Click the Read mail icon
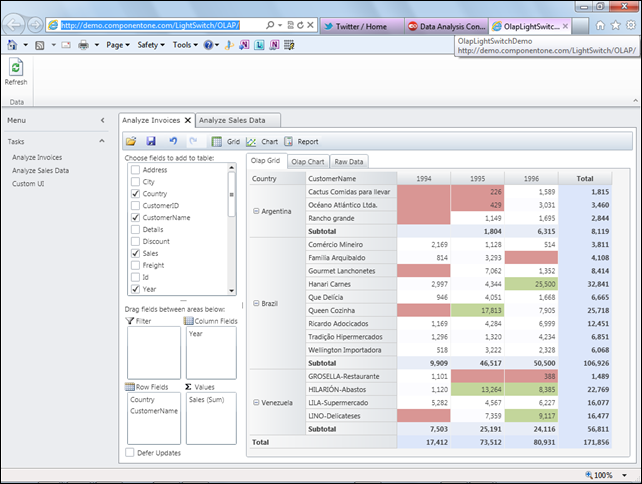This screenshot has width=642, height=484. pyautogui.click(x=66, y=45)
